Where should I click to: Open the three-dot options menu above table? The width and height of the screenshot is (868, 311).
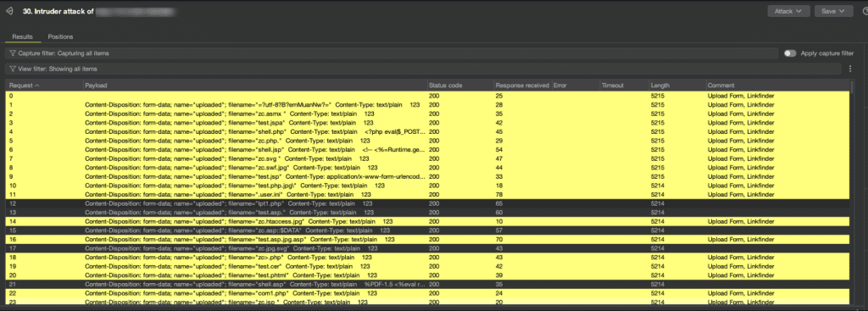pyautogui.click(x=851, y=69)
